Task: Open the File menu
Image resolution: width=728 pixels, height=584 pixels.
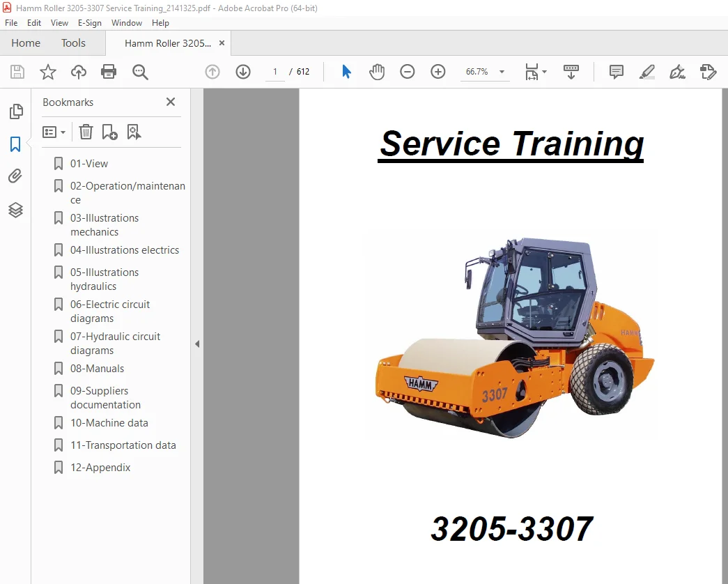Action: click(x=11, y=23)
